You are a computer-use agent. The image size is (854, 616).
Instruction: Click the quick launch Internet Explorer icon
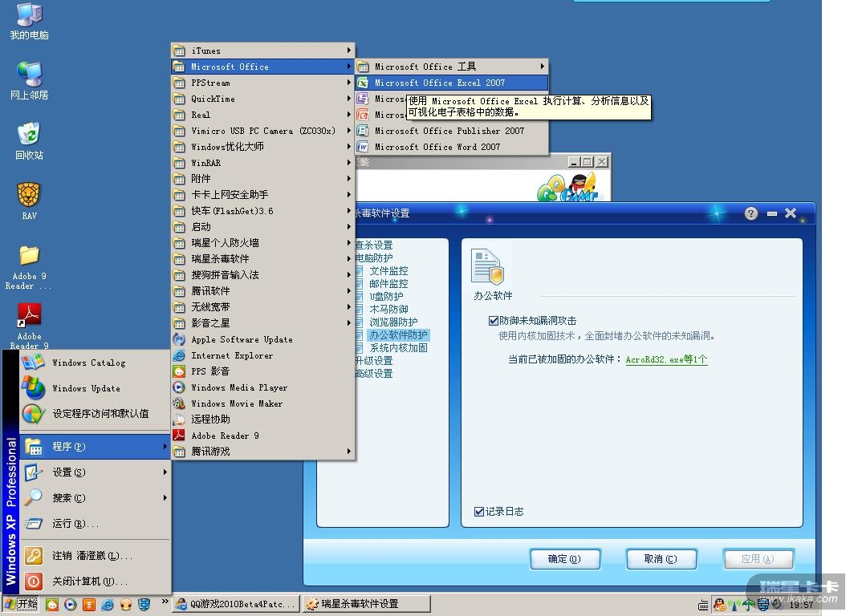click(x=108, y=605)
